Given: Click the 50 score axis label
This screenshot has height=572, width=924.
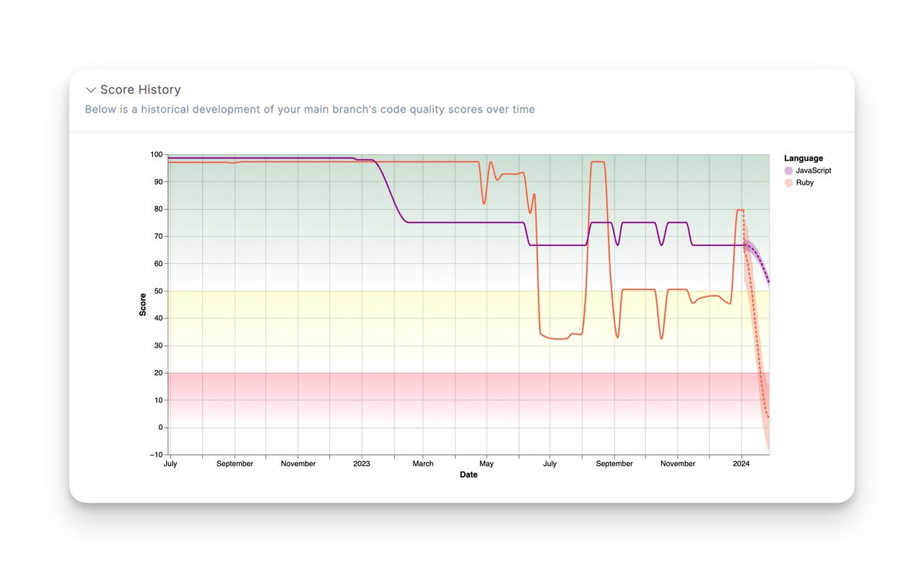Looking at the screenshot, I should tap(159, 291).
